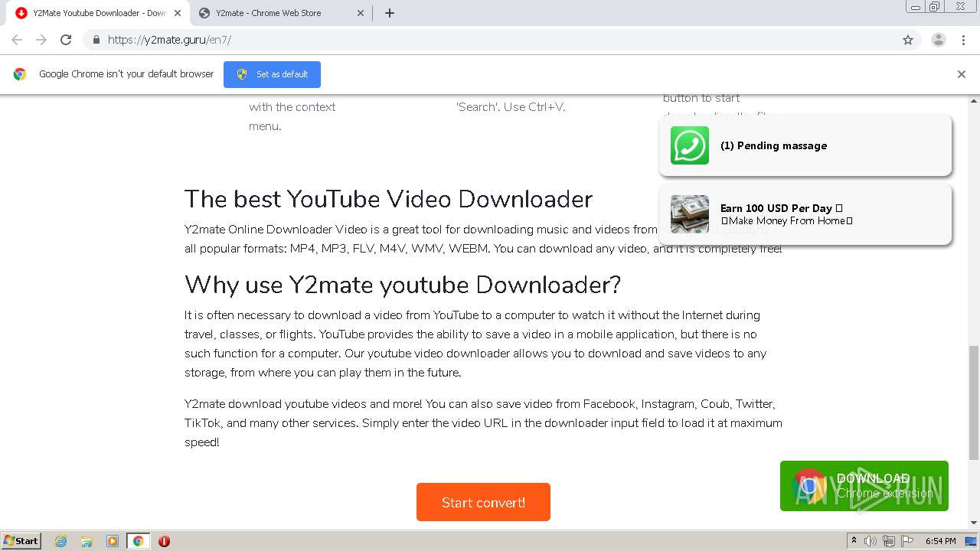This screenshot has height=551, width=980.
Task: Click the Start convert! button
Action: pyautogui.click(x=483, y=502)
